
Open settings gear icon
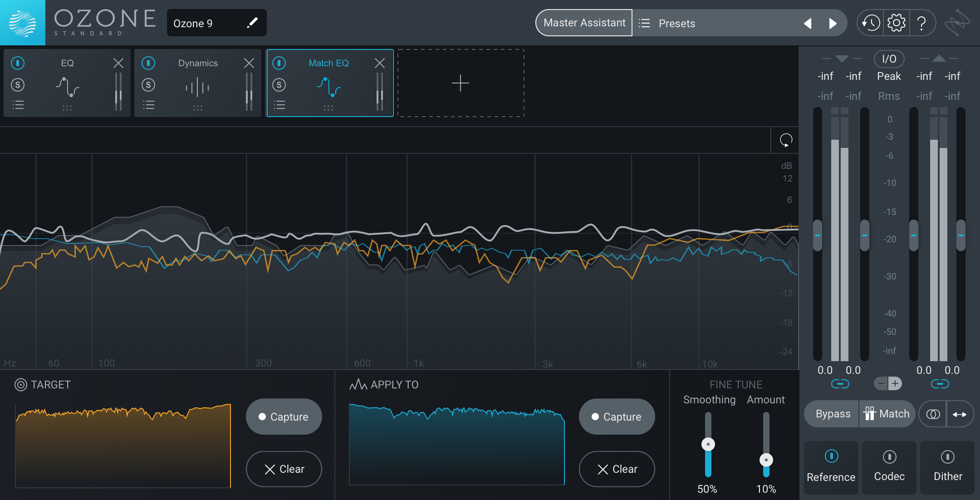896,23
